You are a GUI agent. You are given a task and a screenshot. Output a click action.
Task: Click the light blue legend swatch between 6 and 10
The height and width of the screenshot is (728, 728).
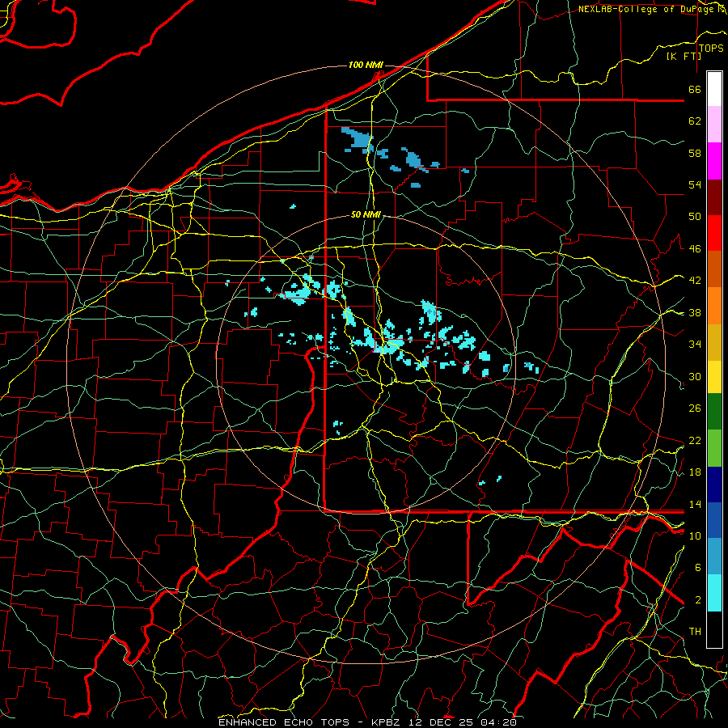pyautogui.click(x=714, y=557)
